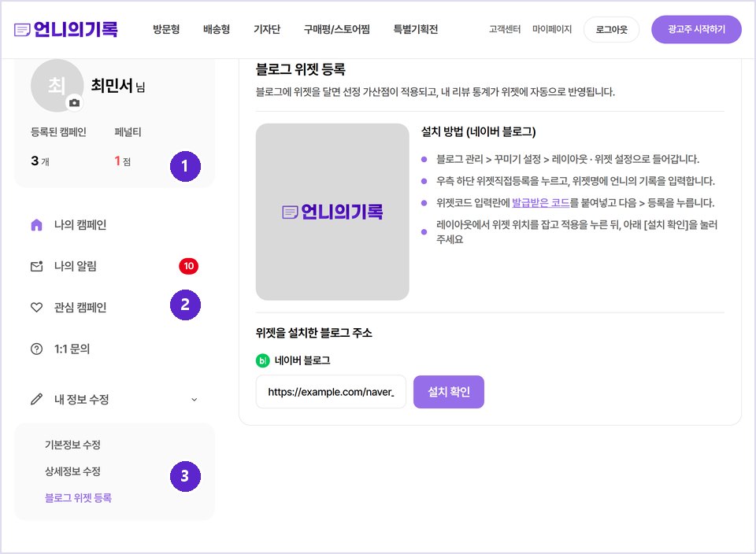The image size is (756, 554).
Task: Click the red 10 notification badge
Action: [x=188, y=266]
